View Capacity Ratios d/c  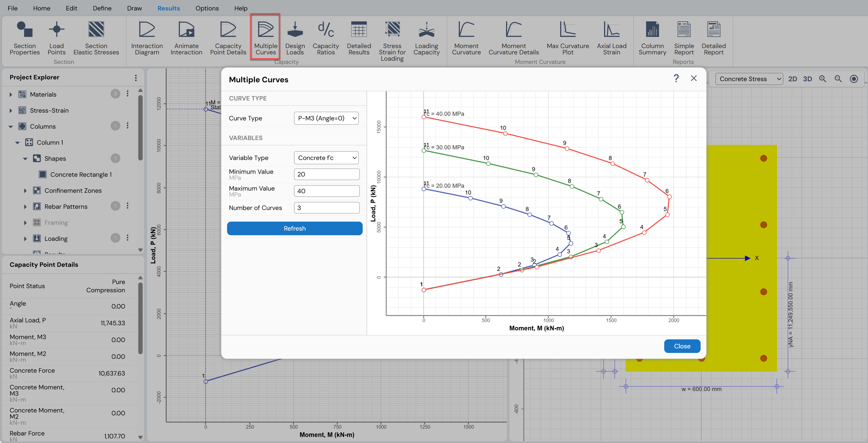[x=326, y=38]
